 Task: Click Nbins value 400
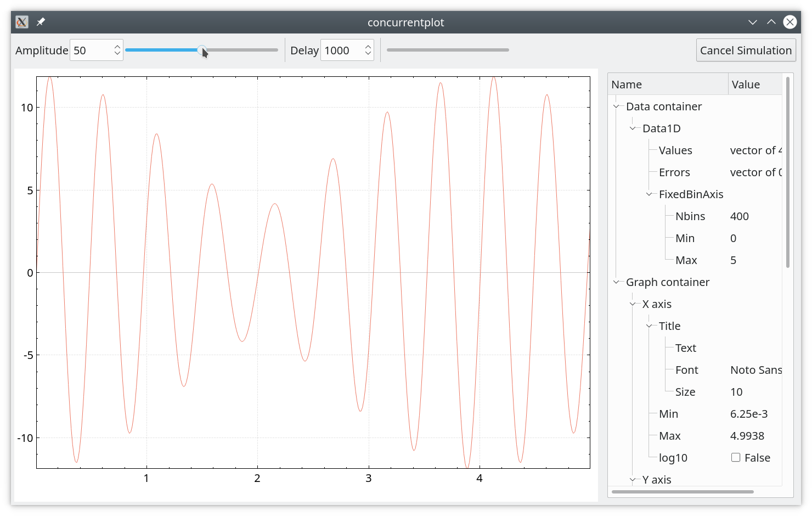(740, 216)
